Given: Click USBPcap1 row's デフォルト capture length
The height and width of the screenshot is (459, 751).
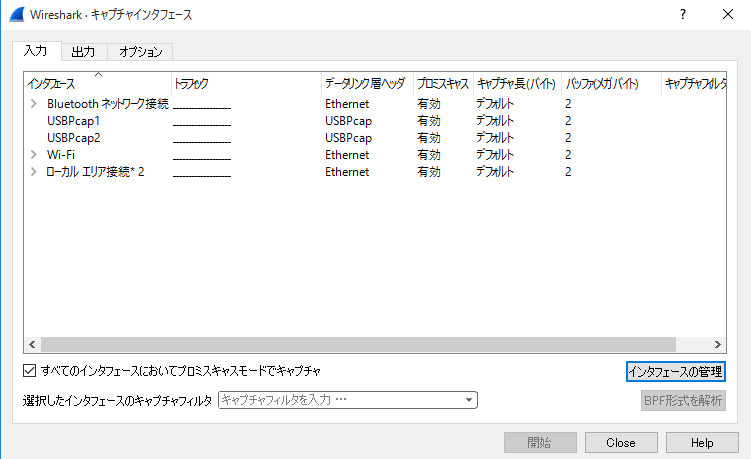Looking at the screenshot, I should [x=495, y=121].
